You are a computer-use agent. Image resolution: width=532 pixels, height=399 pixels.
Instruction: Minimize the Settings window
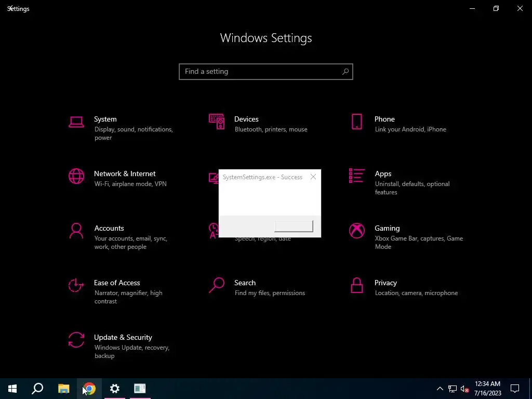(472, 8)
